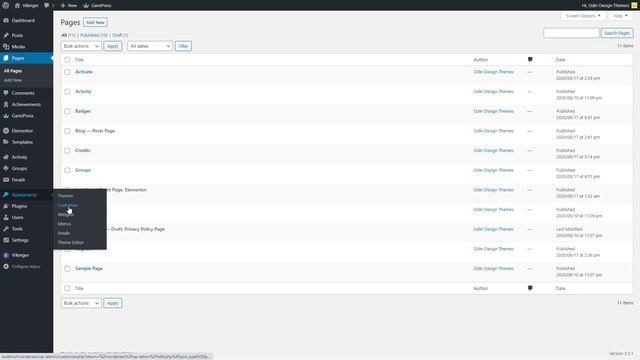The height and width of the screenshot is (360, 640).
Task: Click the Search Pages button
Action: pos(617,33)
